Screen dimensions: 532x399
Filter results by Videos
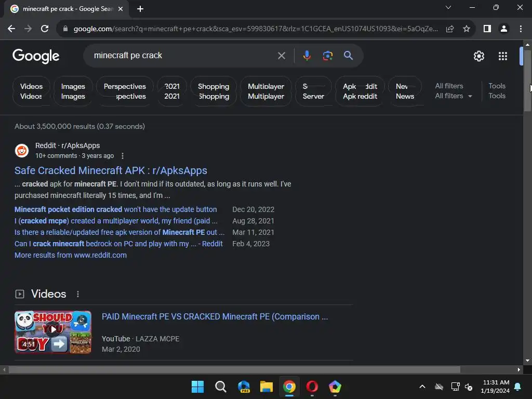coord(31,91)
